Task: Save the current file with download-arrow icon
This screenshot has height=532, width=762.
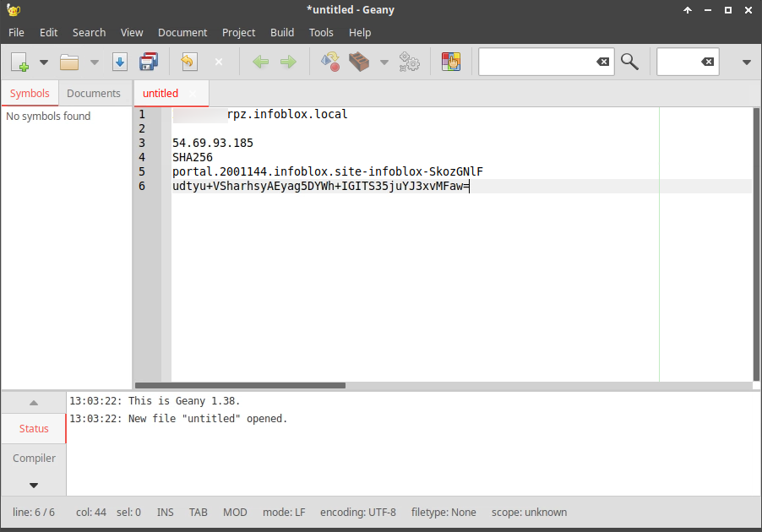Action: (x=120, y=62)
